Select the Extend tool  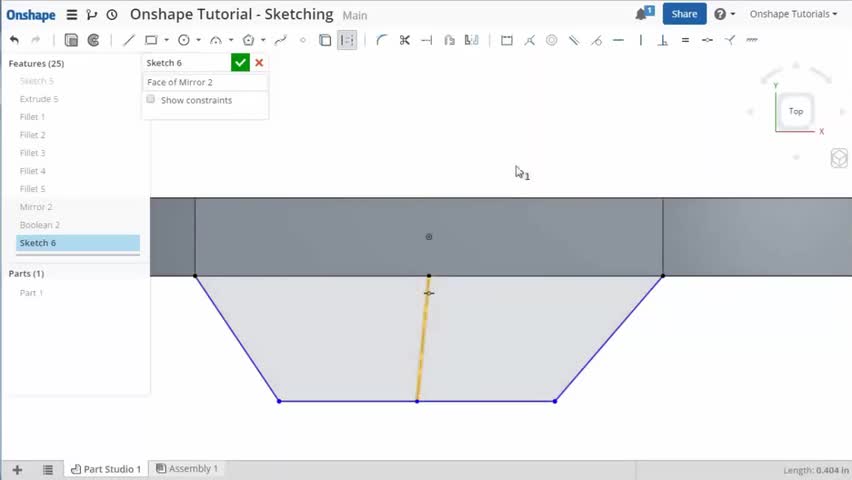click(427, 40)
